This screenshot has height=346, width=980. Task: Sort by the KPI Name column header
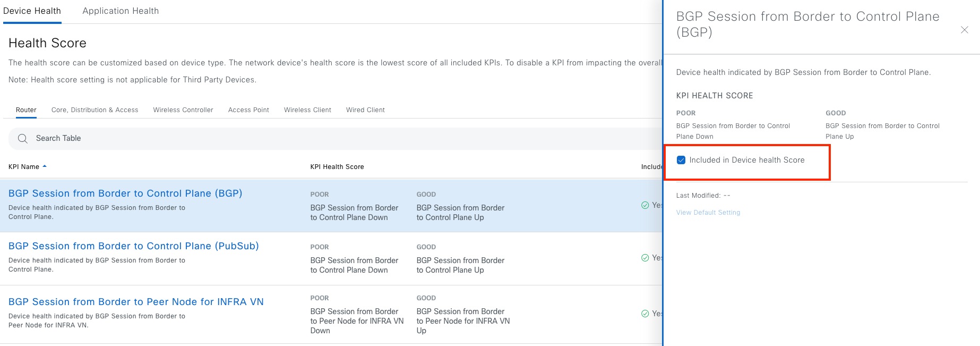click(x=24, y=167)
